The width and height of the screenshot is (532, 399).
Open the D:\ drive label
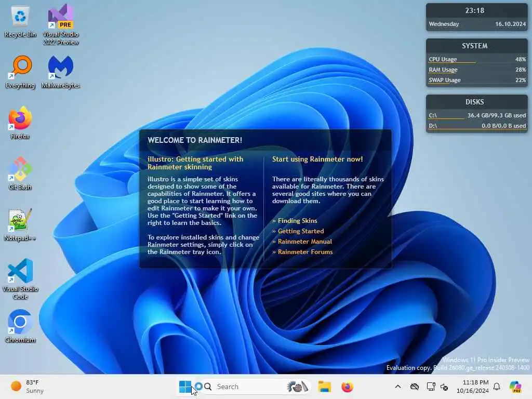[433, 126]
